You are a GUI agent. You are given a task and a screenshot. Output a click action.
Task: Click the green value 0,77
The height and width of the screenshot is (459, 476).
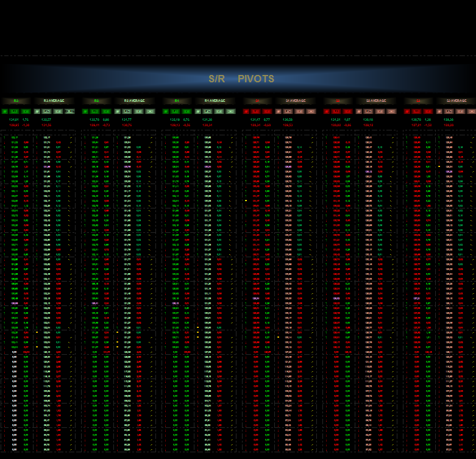click(267, 119)
